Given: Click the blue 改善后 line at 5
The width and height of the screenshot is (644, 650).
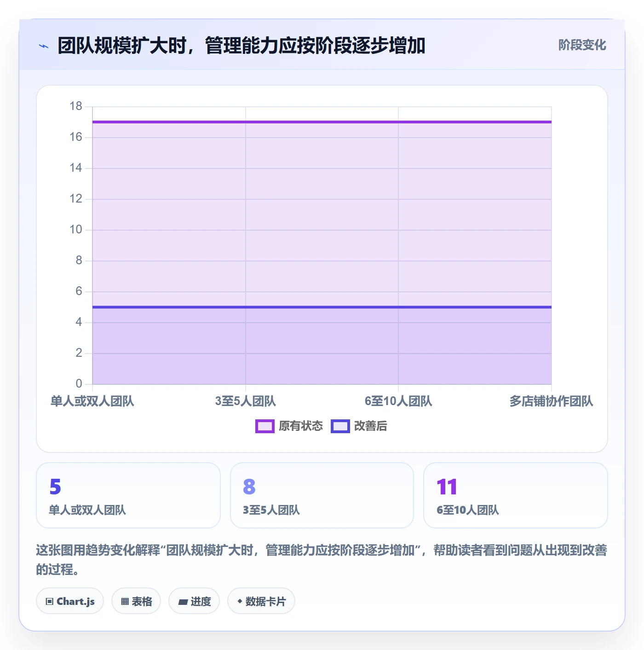Looking at the screenshot, I should pyautogui.click(x=322, y=307).
